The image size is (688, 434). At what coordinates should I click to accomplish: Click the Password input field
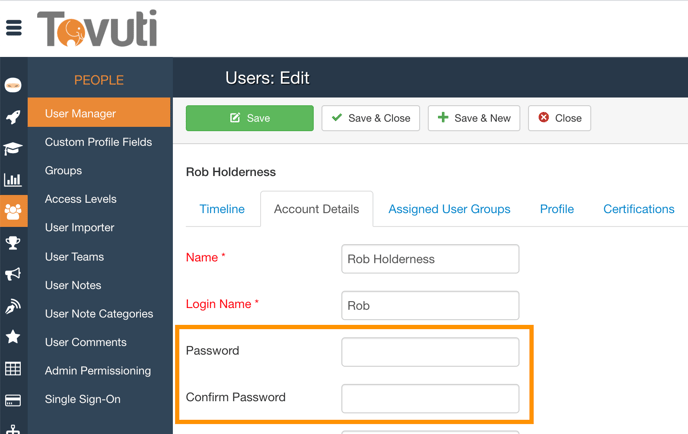tap(430, 352)
